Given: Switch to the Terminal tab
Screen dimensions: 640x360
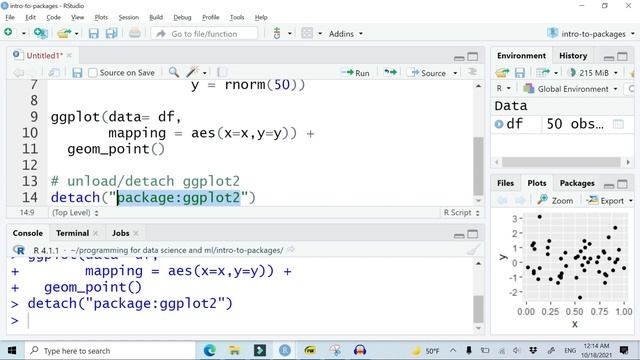Looking at the screenshot, I should pyautogui.click(x=73, y=233).
